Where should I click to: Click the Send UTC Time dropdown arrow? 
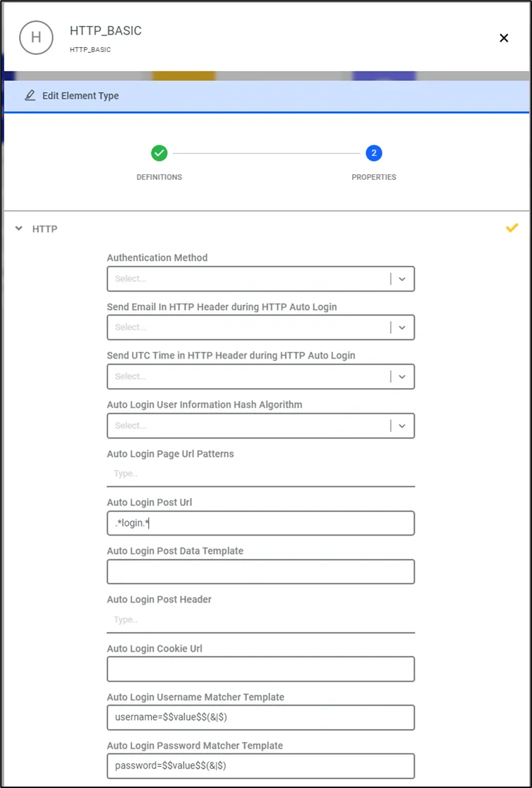coord(402,376)
